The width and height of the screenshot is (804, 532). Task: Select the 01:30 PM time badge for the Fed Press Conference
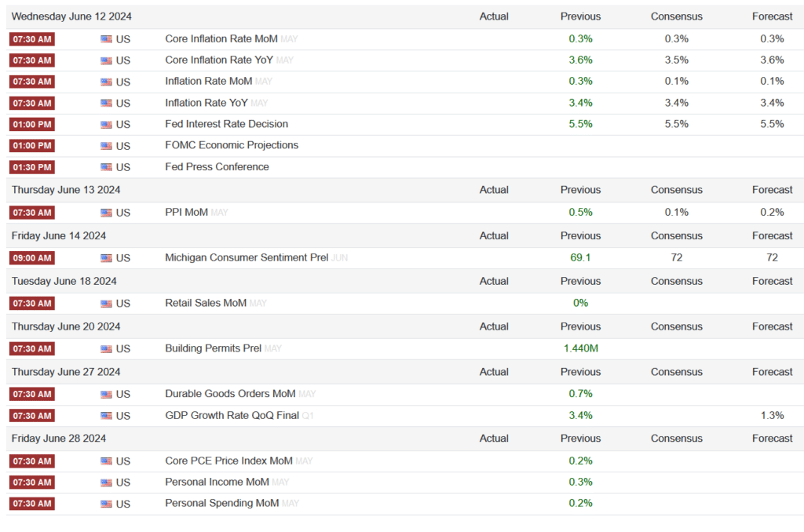32,167
